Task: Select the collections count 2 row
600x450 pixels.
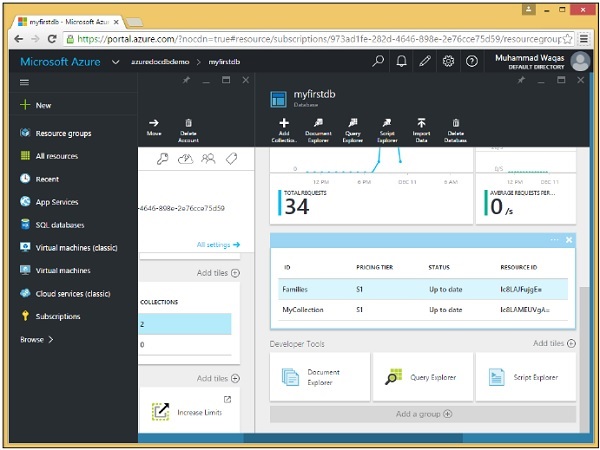Action: coord(186,324)
